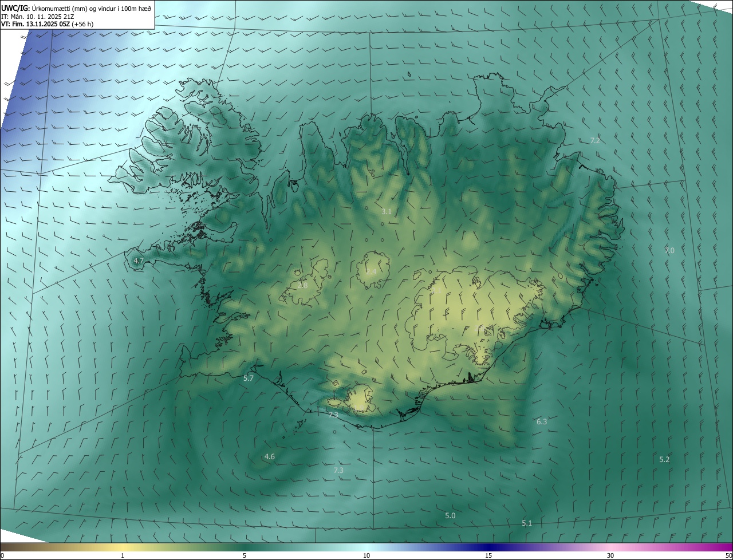Click the "30" tick label on the color scale
Screen dimensions: 733x560
pyautogui.click(x=610, y=555)
